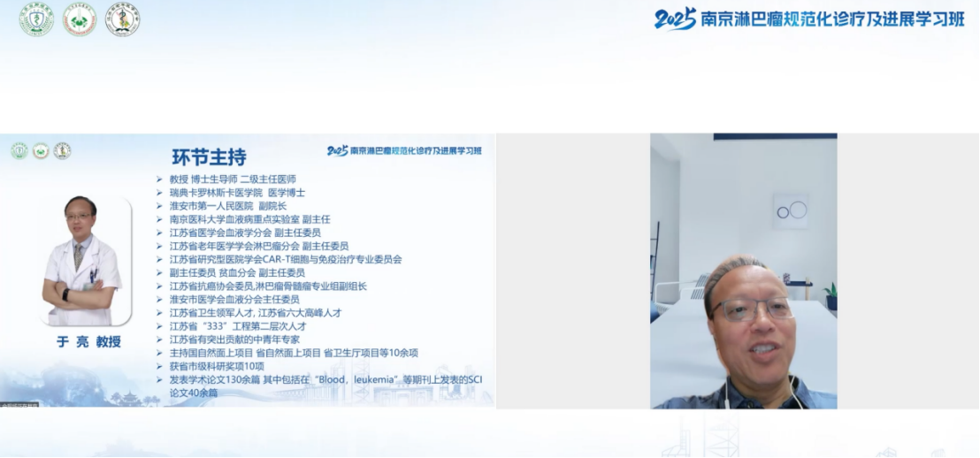Click the line 江苏省医学会血液学分会 副主任委员
The image size is (980, 458).
point(245,233)
